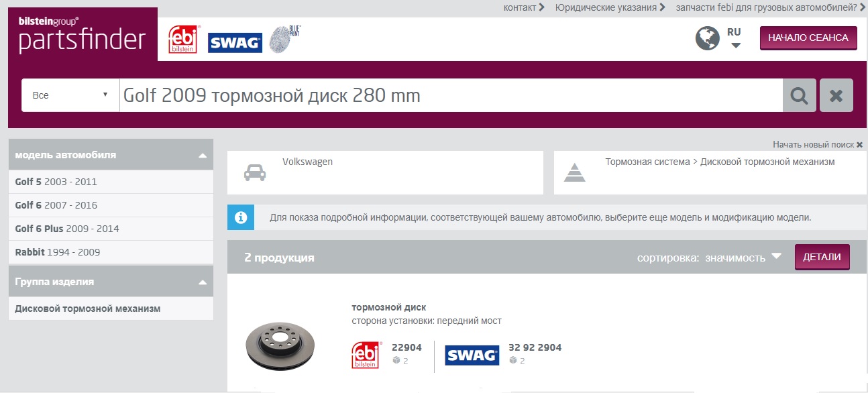Click the pyramid icon in category panel
The width and height of the screenshot is (868, 393).
(x=574, y=172)
